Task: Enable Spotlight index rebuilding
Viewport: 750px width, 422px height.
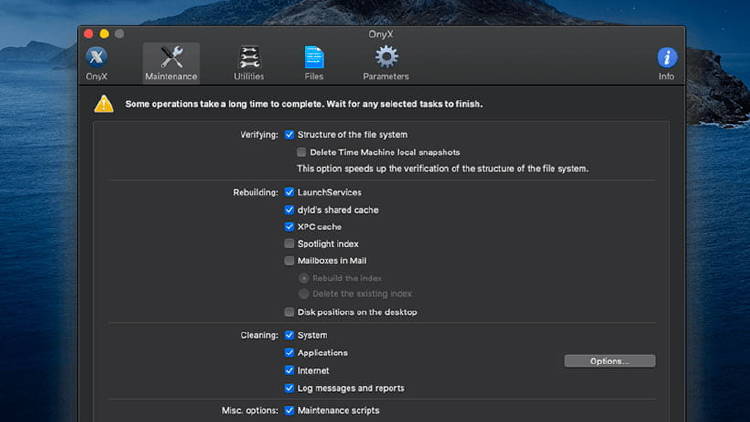Action: coord(289,244)
